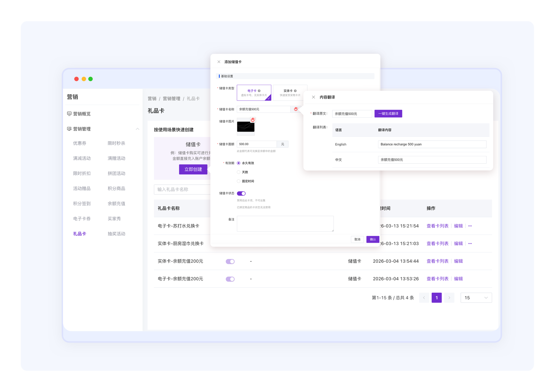Click more options icon for 实体卡-厨房湿巾兑换卡 row

pyautogui.click(x=470, y=244)
